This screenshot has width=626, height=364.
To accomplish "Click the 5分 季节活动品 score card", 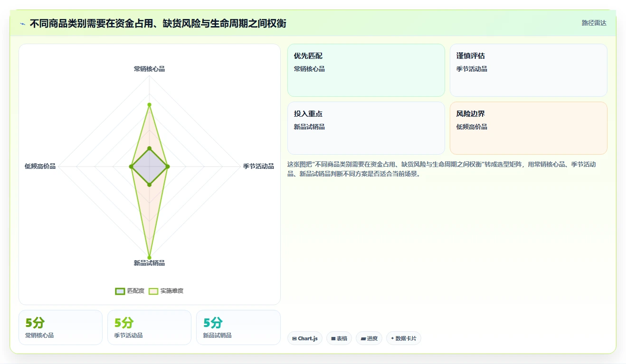I will (149, 327).
